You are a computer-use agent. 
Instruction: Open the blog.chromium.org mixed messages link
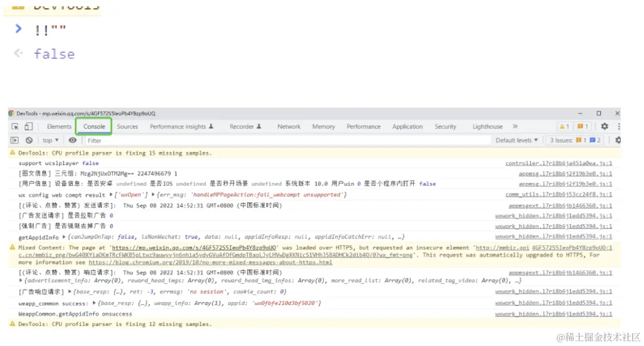(210, 262)
